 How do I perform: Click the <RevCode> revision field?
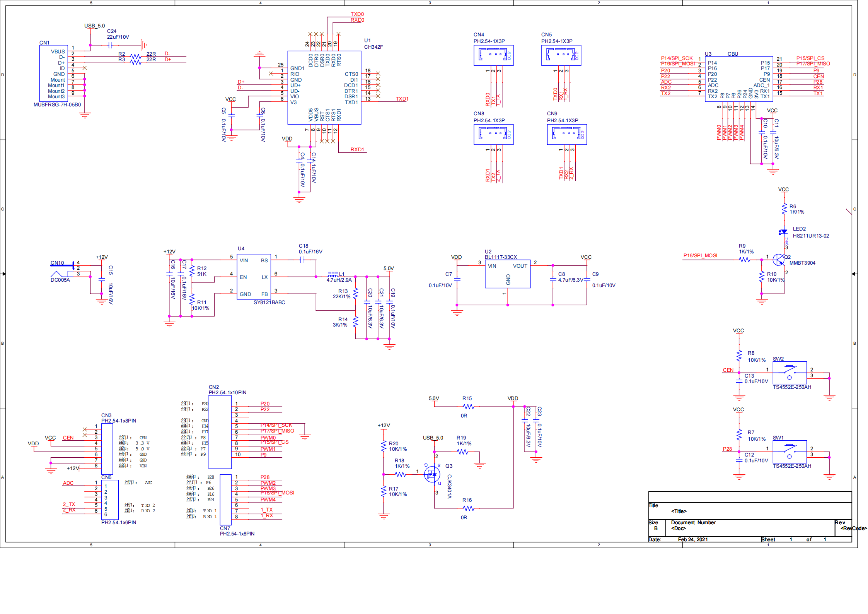click(x=854, y=528)
